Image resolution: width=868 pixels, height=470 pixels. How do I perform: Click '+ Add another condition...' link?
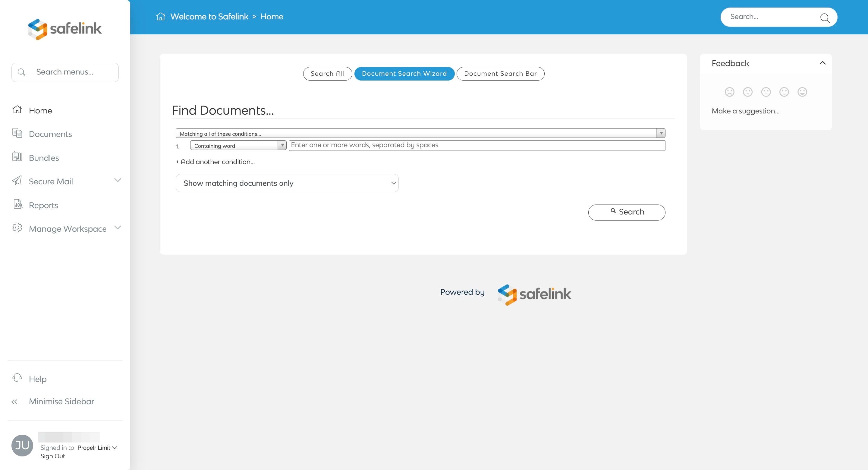[215, 162]
